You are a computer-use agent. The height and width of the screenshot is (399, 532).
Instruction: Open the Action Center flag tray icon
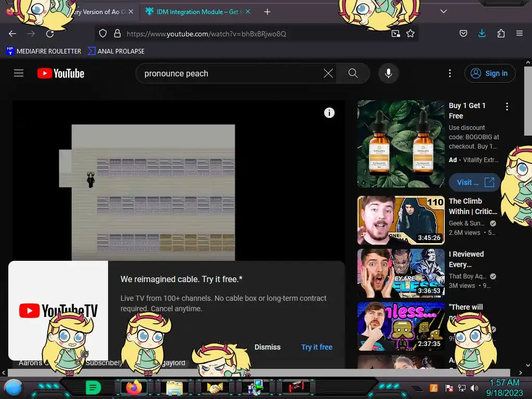[449, 388]
